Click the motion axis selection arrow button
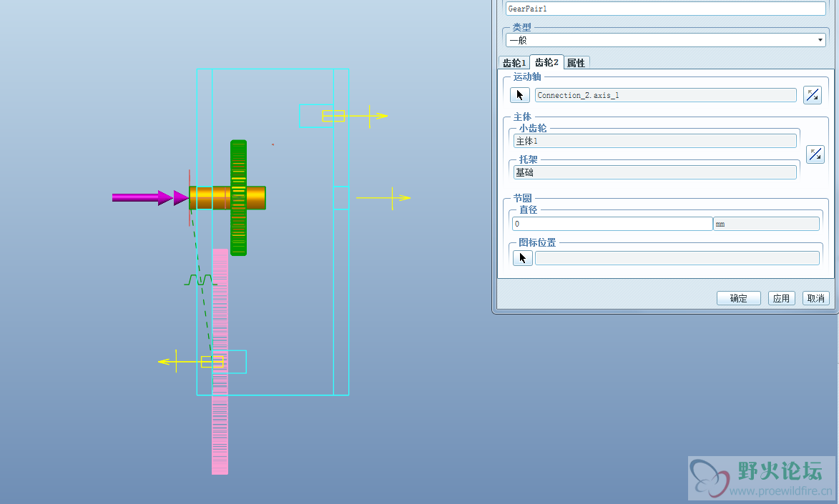The width and height of the screenshot is (839, 504). click(x=520, y=95)
